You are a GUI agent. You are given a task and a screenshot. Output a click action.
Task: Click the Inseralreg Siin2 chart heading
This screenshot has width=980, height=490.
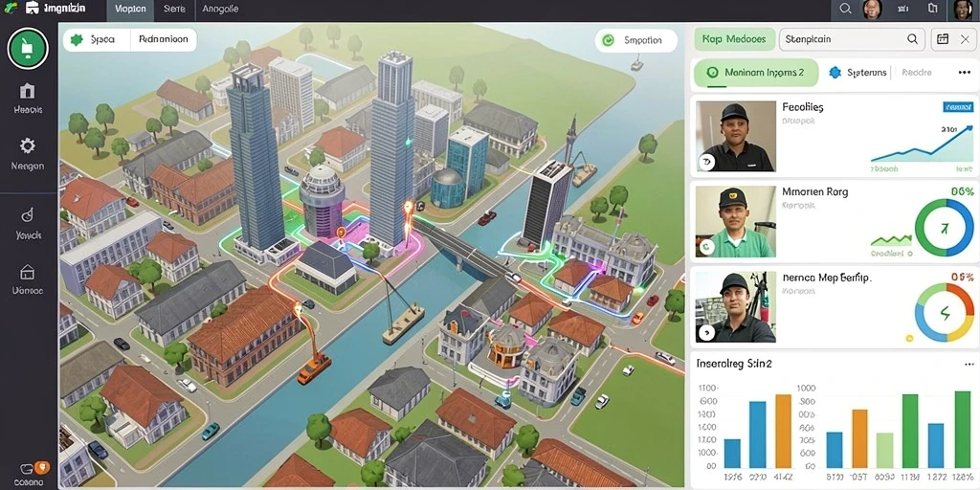click(734, 363)
